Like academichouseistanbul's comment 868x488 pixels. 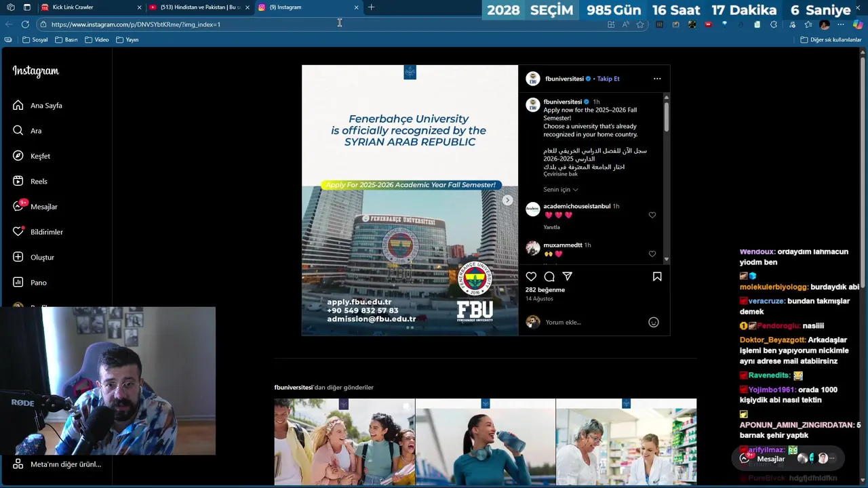pos(652,216)
